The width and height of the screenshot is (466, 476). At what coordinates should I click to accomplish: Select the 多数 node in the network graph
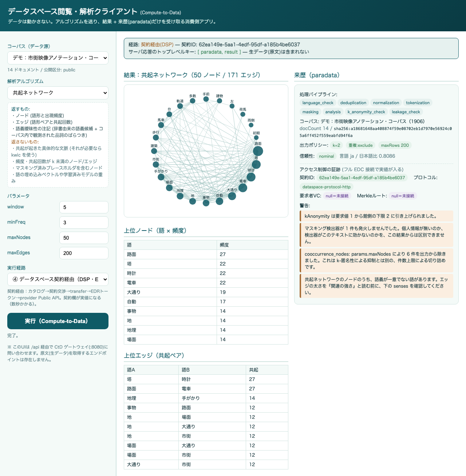193,101
